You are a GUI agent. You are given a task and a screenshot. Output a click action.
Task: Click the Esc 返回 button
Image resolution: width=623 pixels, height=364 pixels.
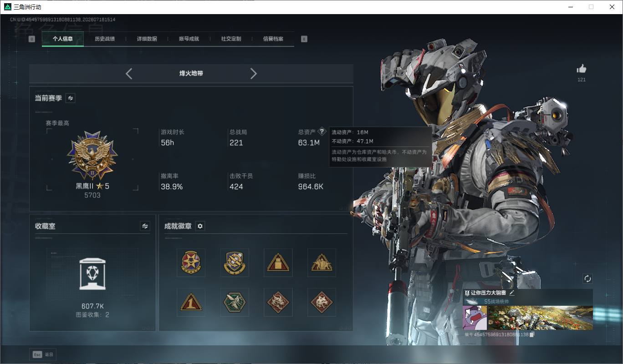(x=43, y=354)
